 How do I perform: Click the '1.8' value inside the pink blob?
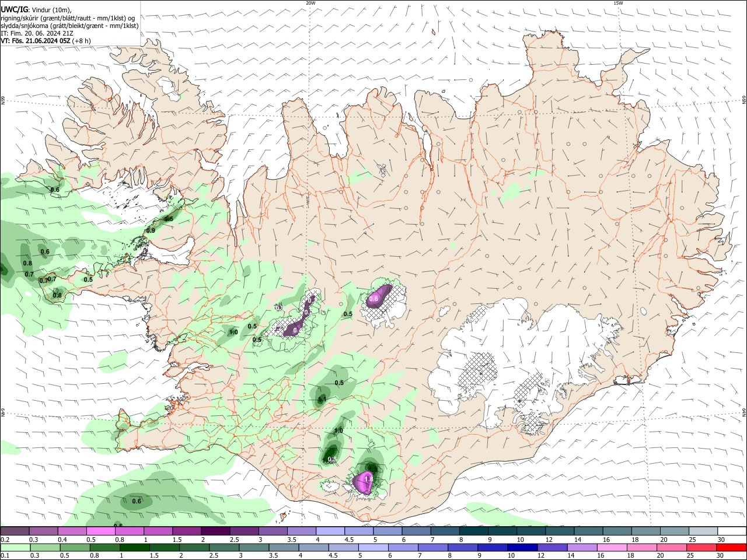368,479
